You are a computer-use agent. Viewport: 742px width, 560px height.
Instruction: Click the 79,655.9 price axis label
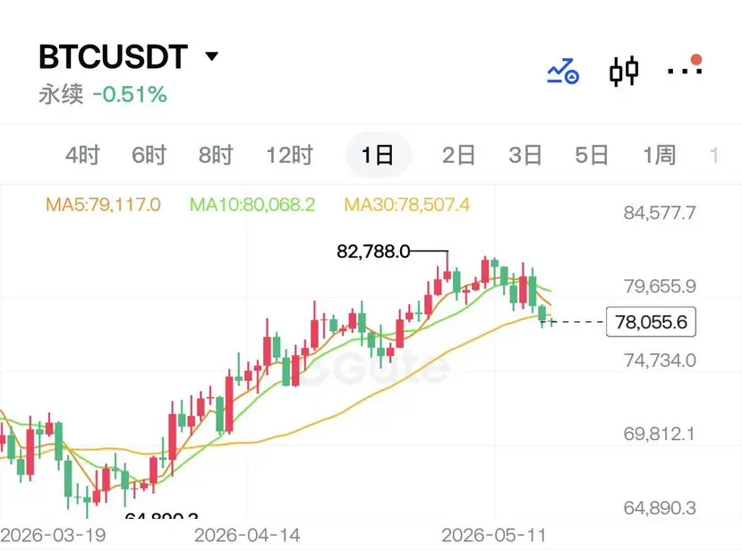click(660, 286)
